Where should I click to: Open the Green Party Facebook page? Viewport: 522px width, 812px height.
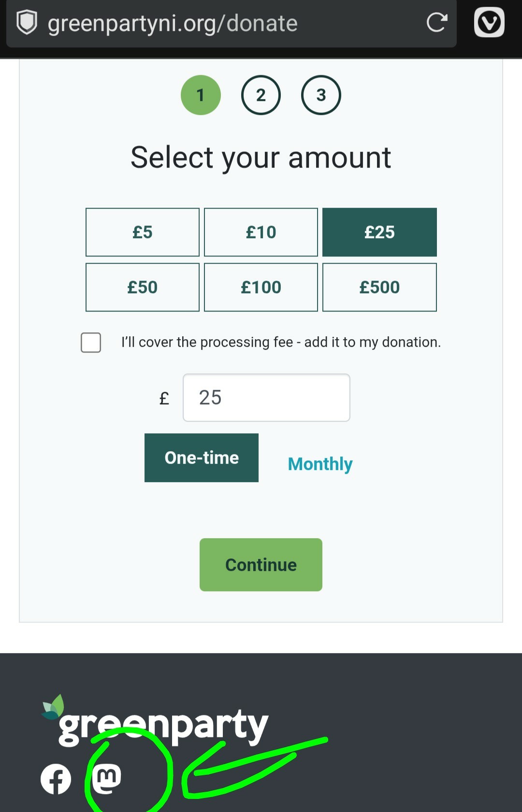pyautogui.click(x=56, y=779)
